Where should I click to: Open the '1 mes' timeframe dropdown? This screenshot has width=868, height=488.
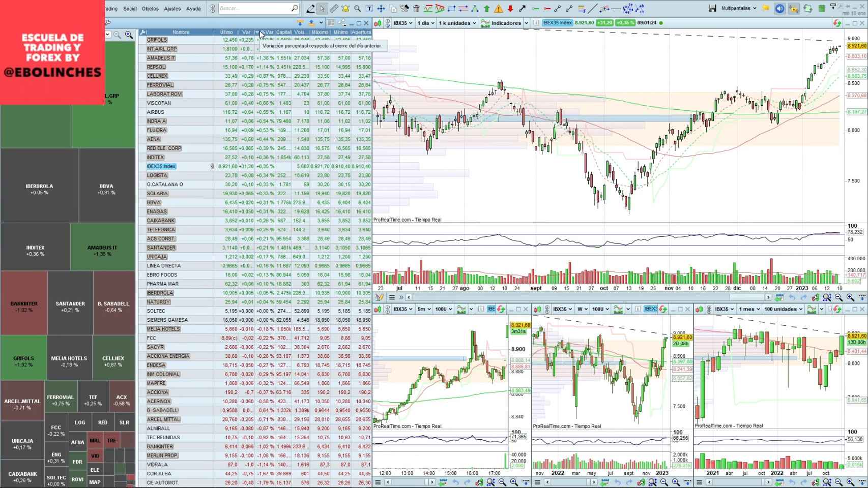[749, 309]
